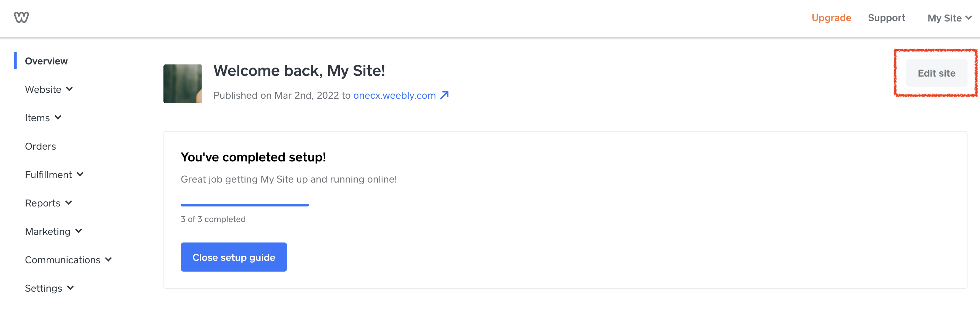This screenshot has height=309, width=980.
Task: Click the setup progress bar
Action: [x=244, y=205]
